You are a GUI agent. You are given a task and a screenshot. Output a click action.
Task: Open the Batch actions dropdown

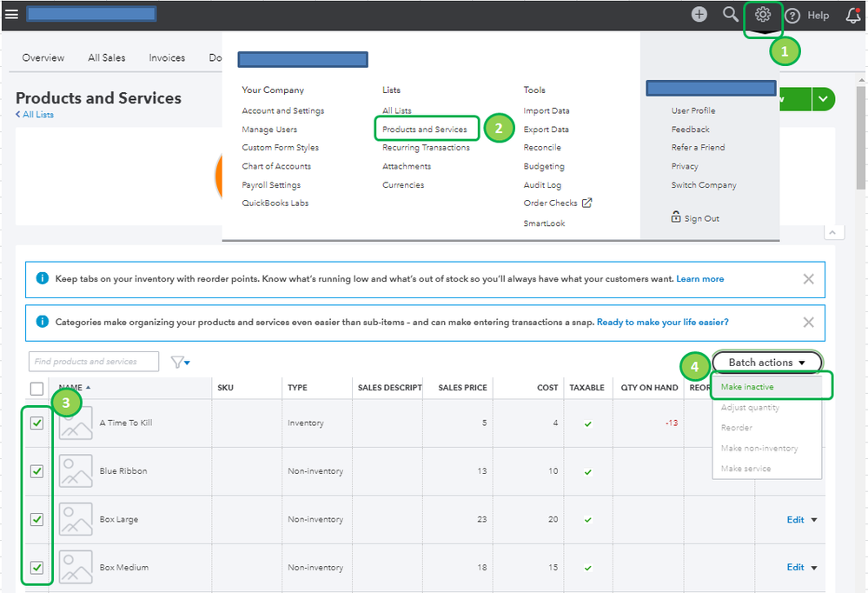click(x=767, y=363)
